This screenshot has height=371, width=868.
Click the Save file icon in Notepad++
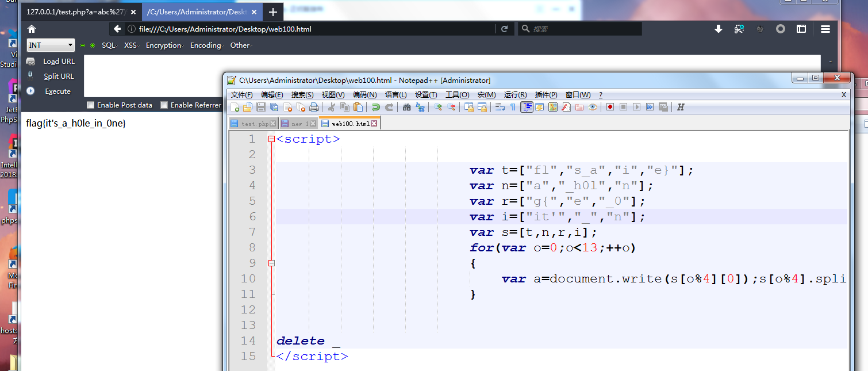[261, 107]
